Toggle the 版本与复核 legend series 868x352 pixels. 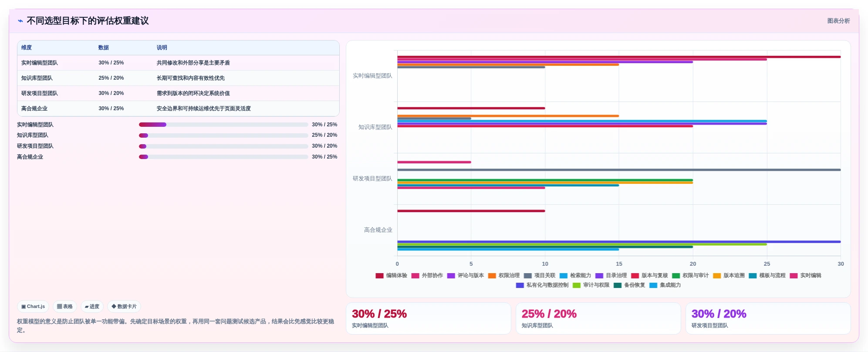coord(649,276)
